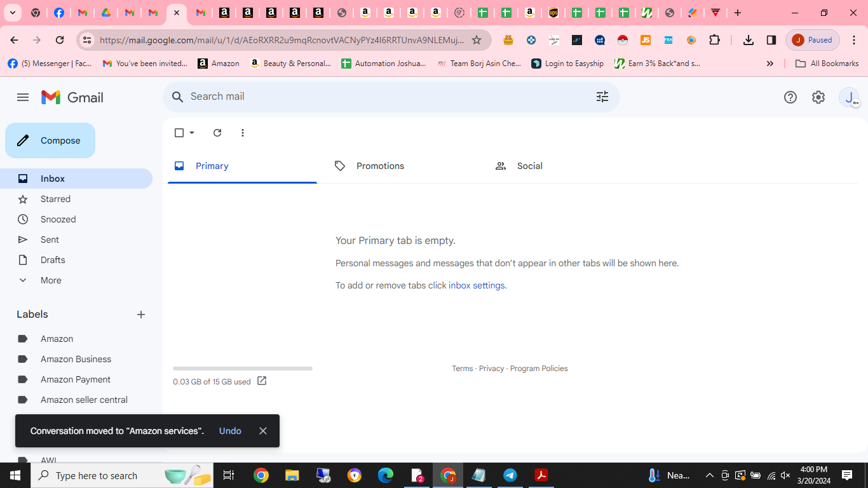Open the Sent folder
This screenshot has height=488, width=868.
pyautogui.click(x=76, y=240)
